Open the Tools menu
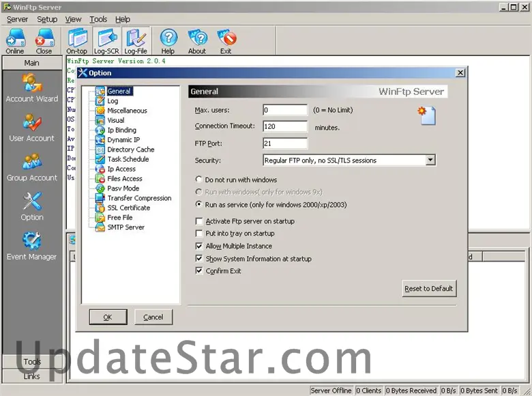532x396 pixels. 98,19
